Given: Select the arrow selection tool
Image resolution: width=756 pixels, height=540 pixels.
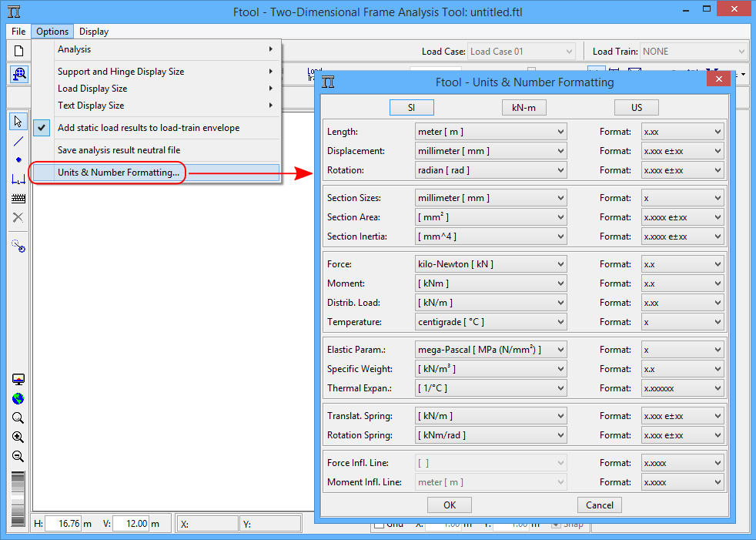Looking at the screenshot, I should 18,122.
